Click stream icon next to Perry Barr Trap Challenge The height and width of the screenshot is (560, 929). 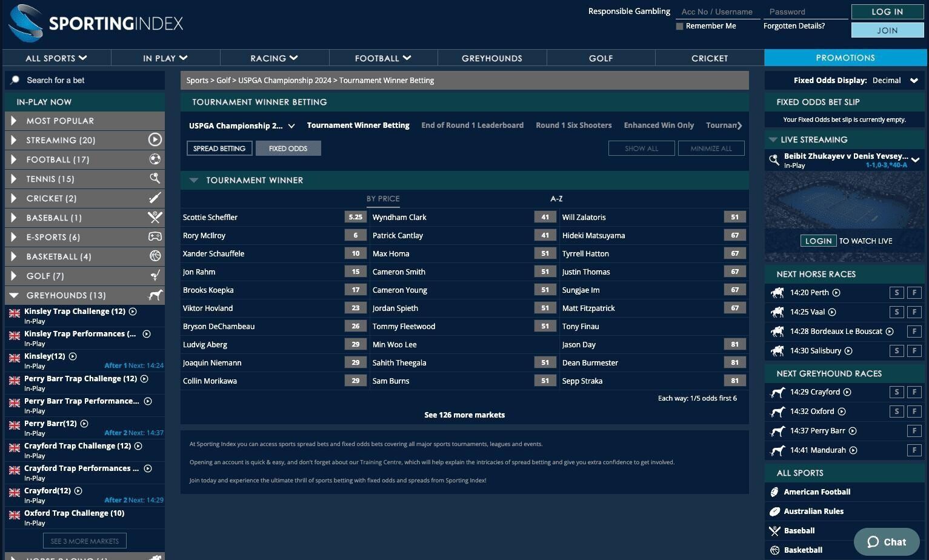point(144,379)
